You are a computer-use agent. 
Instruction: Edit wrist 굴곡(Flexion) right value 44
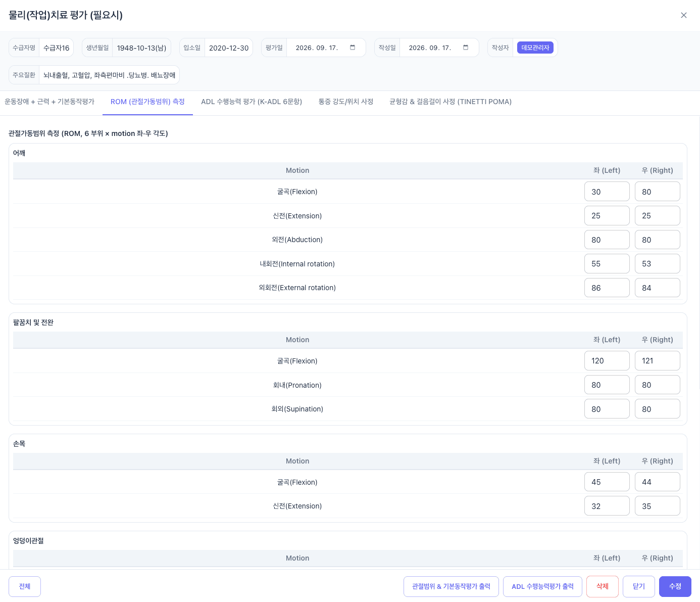tap(658, 482)
